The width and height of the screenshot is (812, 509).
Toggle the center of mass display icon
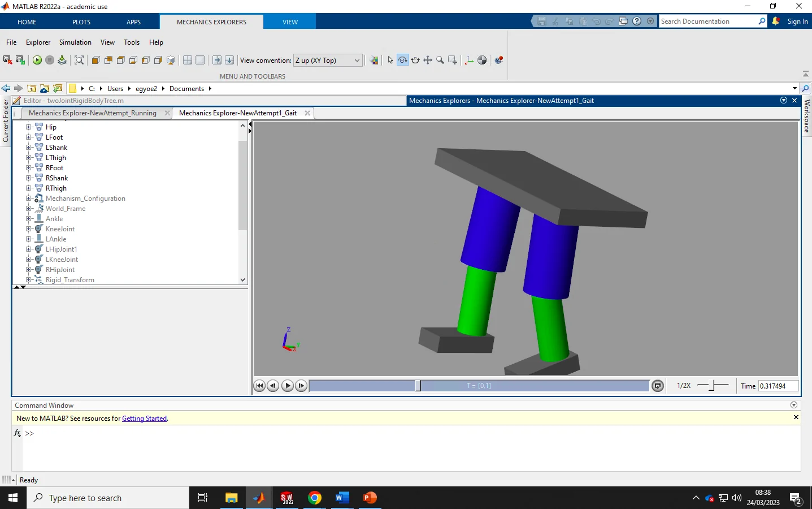[482, 60]
